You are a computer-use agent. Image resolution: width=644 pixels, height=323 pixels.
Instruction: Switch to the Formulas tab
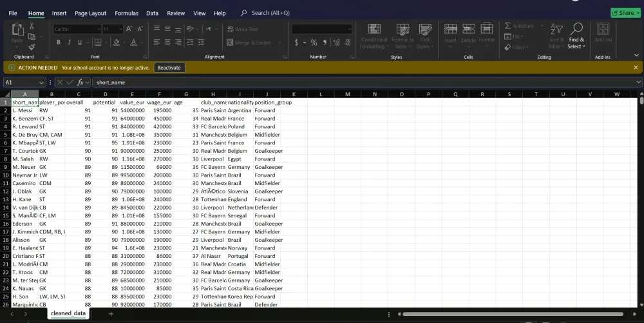(x=126, y=13)
